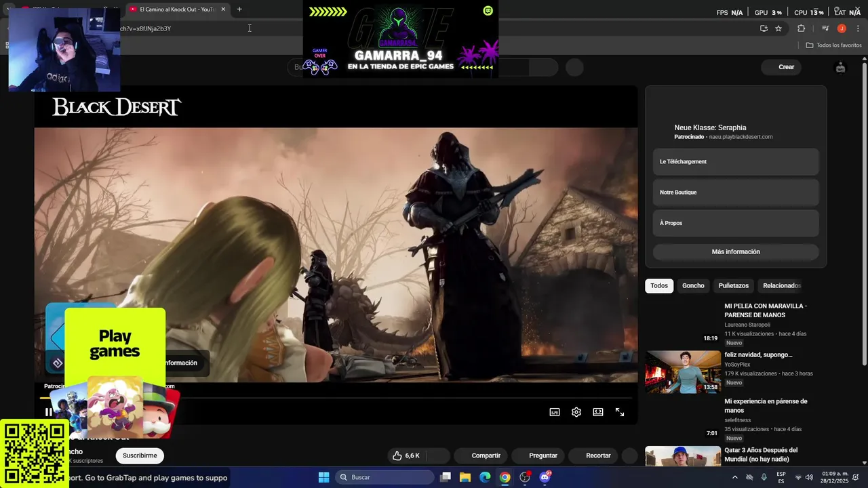This screenshot has height=488, width=868.
Task: Open Google Chrome from the taskbar
Action: pos(505,477)
